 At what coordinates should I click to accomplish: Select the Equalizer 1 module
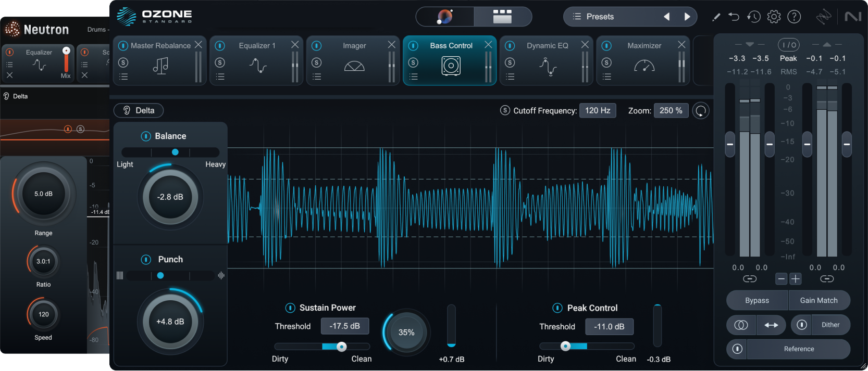click(x=256, y=60)
